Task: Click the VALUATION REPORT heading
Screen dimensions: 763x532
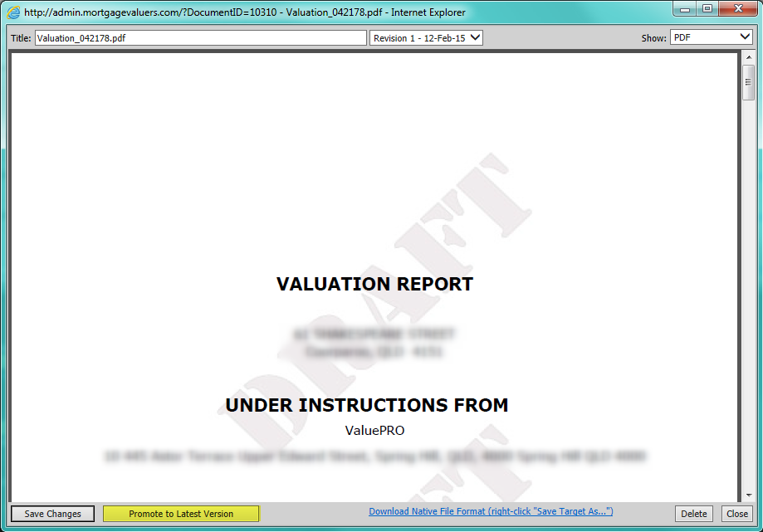Action: (x=374, y=284)
